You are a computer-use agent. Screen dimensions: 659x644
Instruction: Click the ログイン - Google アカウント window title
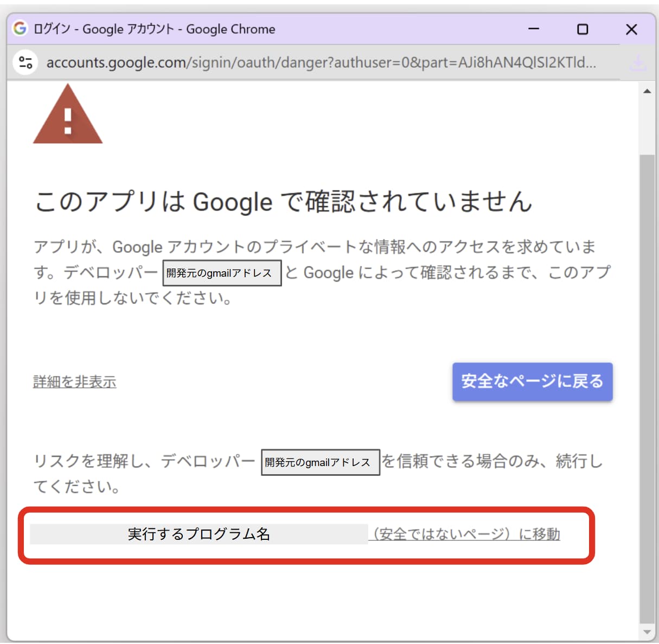point(155,29)
